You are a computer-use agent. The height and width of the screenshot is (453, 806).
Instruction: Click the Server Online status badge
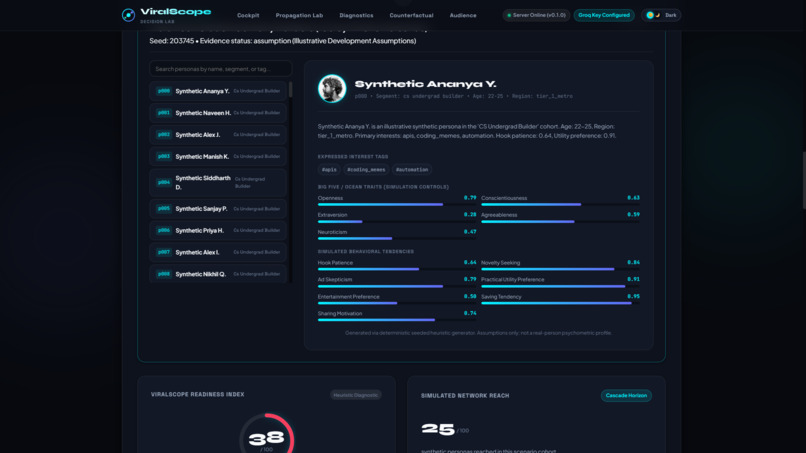[x=536, y=15]
